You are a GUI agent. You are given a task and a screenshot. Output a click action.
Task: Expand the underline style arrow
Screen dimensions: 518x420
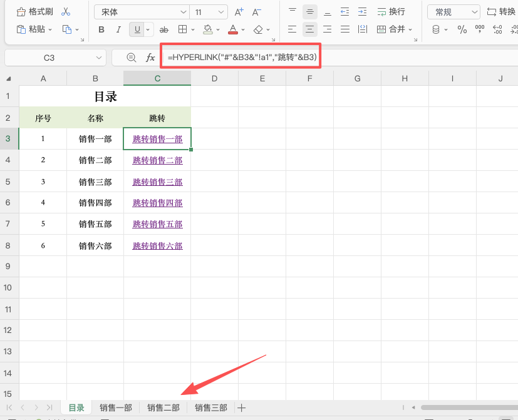[148, 29]
